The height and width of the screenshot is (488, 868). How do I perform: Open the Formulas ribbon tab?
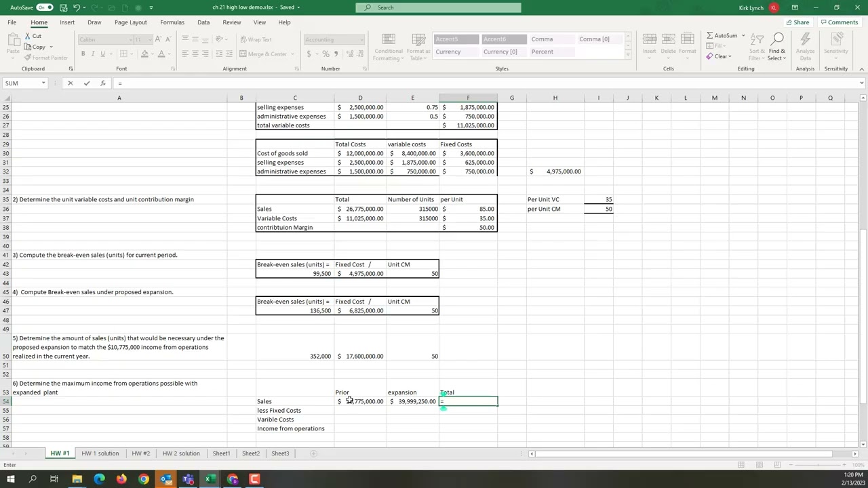click(172, 22)
